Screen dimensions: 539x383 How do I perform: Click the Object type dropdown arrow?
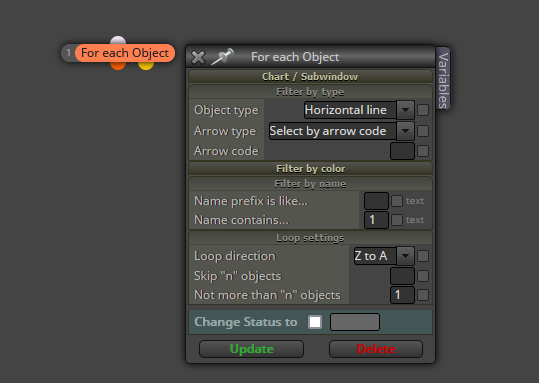pos(405,110)
